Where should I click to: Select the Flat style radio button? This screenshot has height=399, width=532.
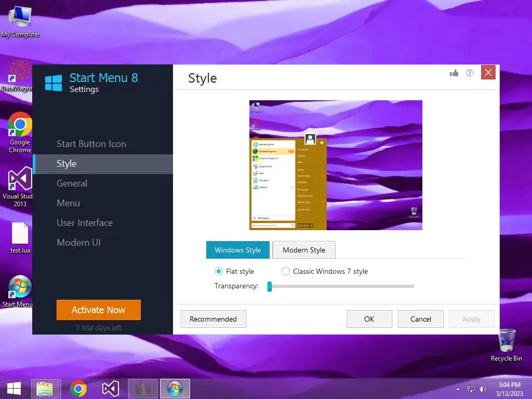pos(219,271)
